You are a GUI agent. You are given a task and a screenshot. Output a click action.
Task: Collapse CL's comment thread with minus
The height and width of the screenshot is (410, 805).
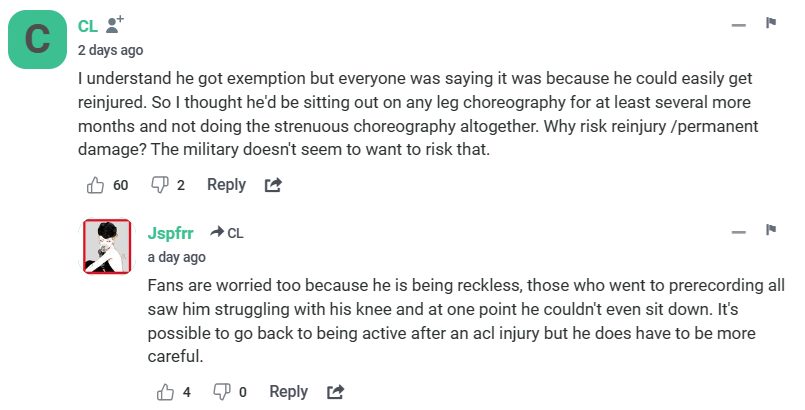pos(739,24)
